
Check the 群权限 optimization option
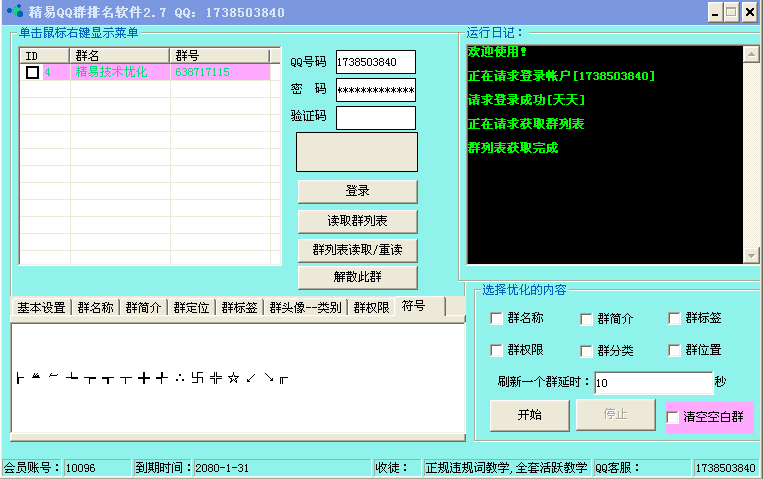pos(496,350)
